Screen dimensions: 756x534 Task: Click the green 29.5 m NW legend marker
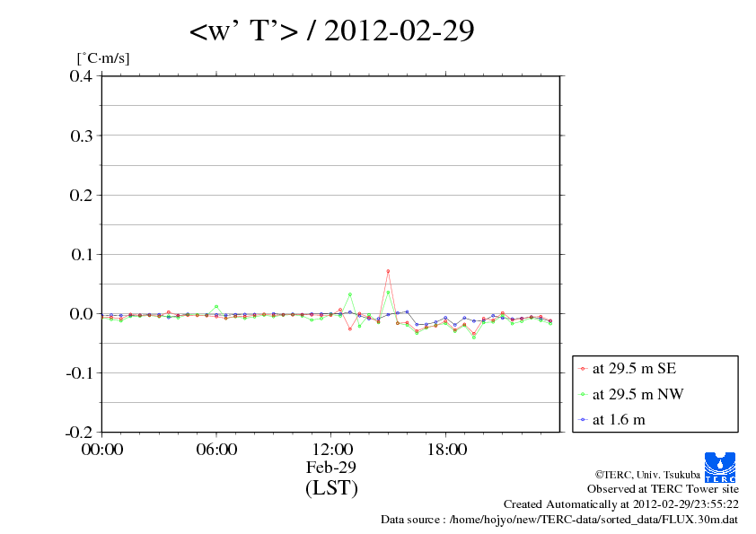pos(583,394)
